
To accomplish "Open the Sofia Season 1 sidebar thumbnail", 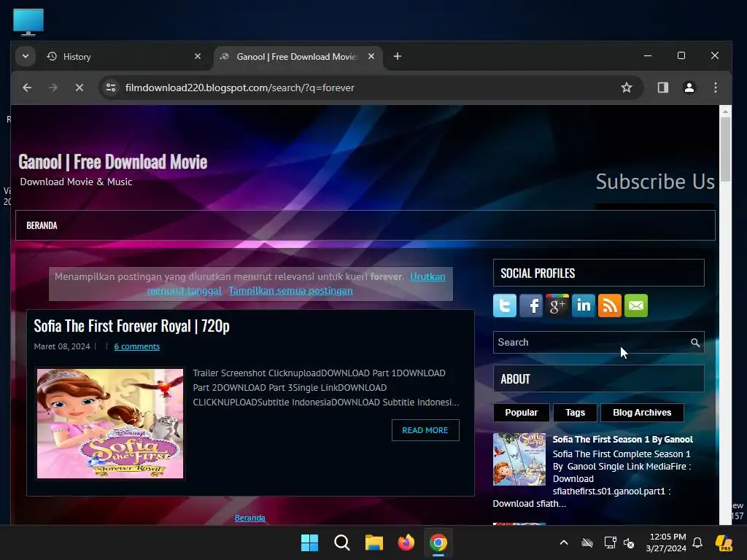I will (x=519, y=459).
